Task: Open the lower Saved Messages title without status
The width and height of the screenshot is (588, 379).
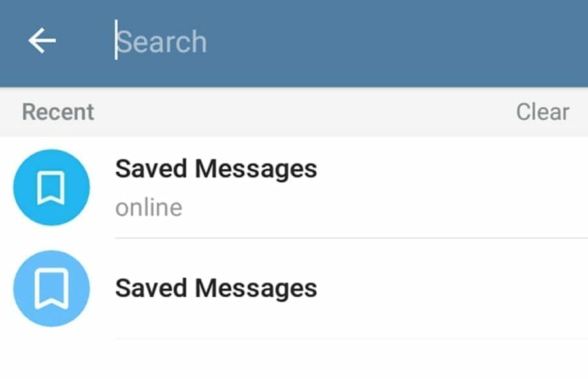Action: pyautogui.click(x=216, y=289)
